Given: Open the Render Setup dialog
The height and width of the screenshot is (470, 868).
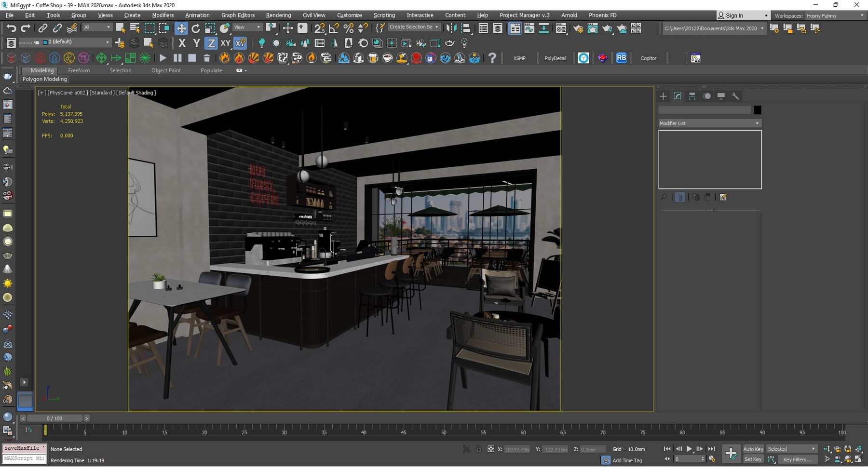Looking at the screenshot, I should 578,28.
